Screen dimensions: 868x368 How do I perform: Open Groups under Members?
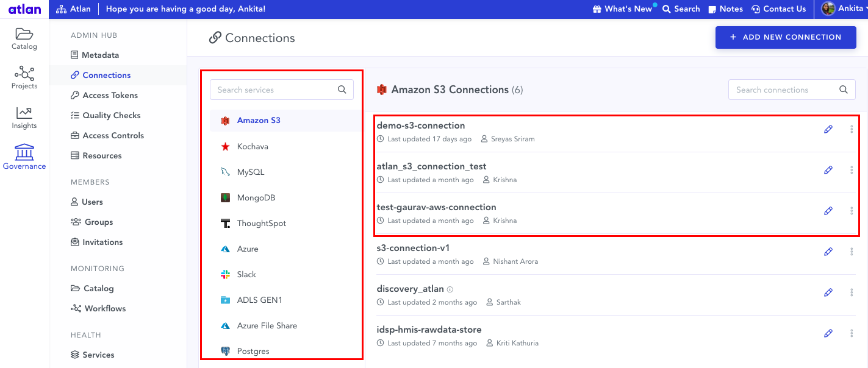(92, 222)
